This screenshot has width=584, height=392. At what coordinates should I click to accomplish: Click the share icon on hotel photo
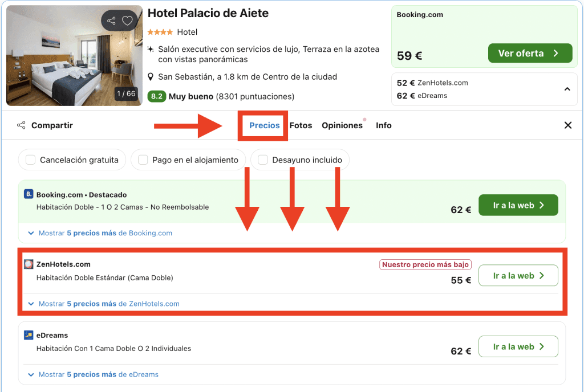(x=111, y=21)
